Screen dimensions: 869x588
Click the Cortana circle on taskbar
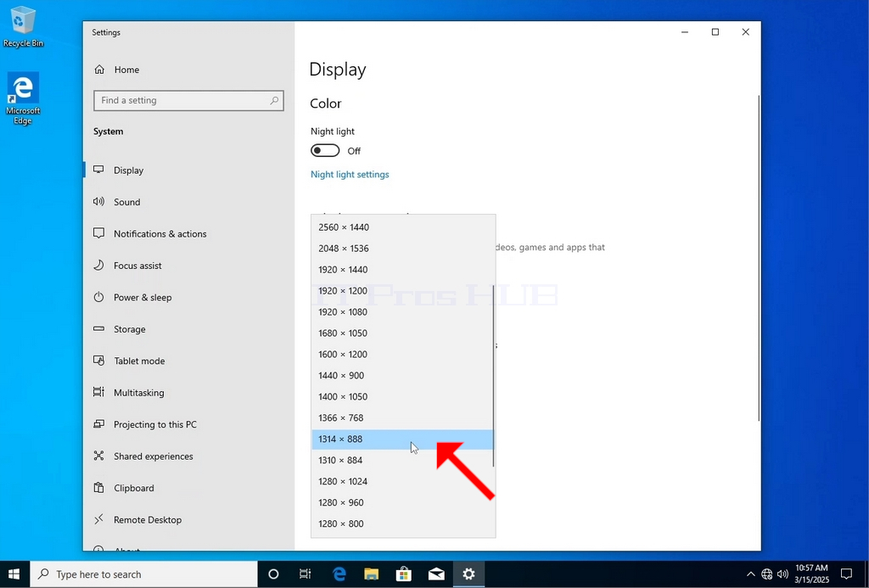pyautogui.click(x=273, y=574)
